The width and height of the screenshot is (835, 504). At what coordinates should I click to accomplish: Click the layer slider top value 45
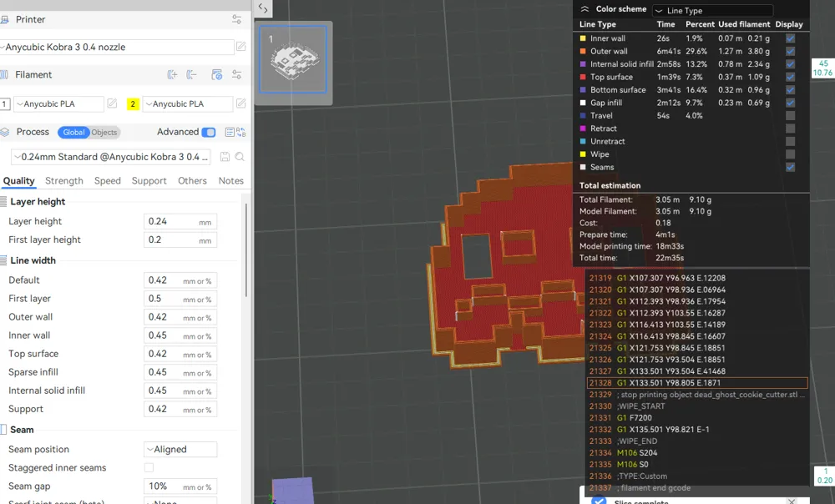click(822, 68)
